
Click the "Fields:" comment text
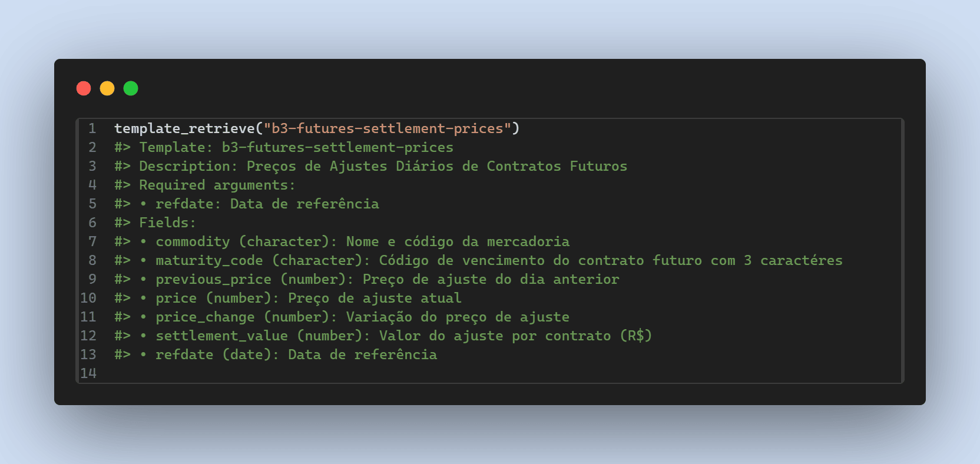point(167,223)
